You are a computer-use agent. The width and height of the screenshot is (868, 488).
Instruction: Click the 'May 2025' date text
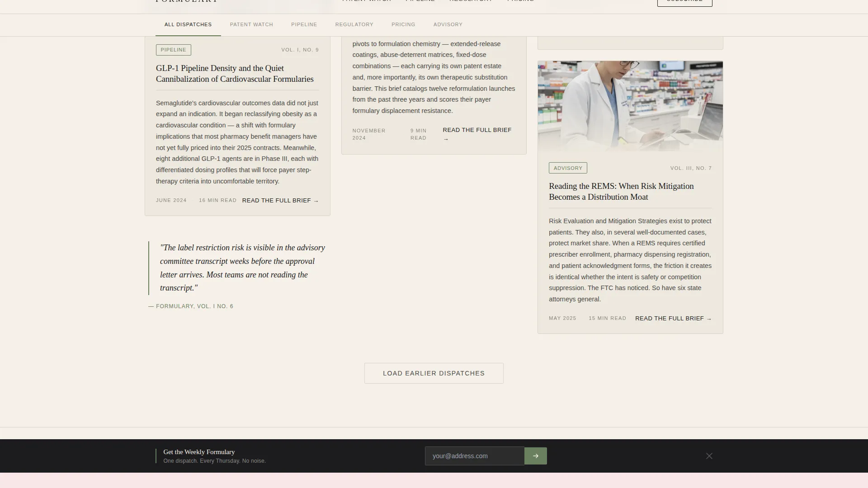[562, 319]
